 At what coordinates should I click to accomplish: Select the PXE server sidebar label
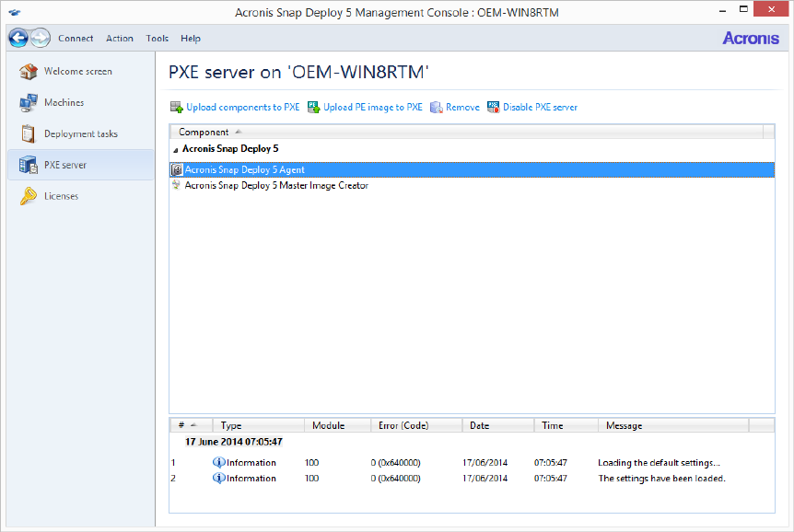65,165
